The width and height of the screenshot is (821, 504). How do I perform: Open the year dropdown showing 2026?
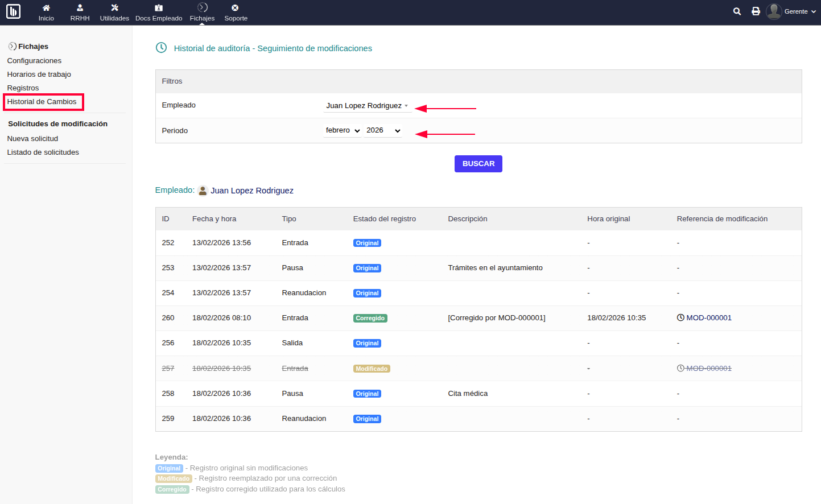[383, 130]
